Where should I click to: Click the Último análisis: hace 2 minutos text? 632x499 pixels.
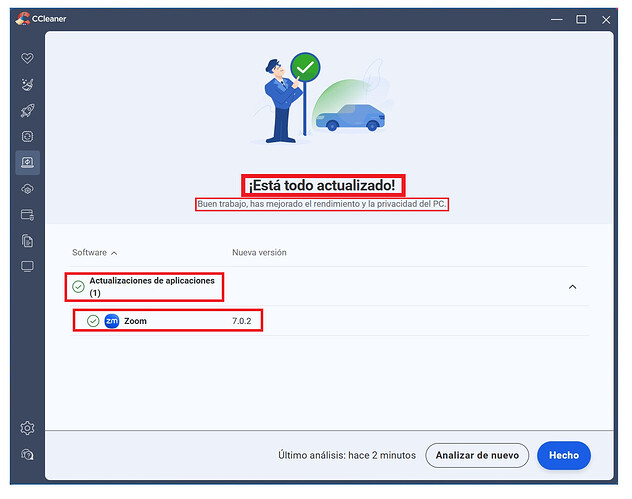347,455
